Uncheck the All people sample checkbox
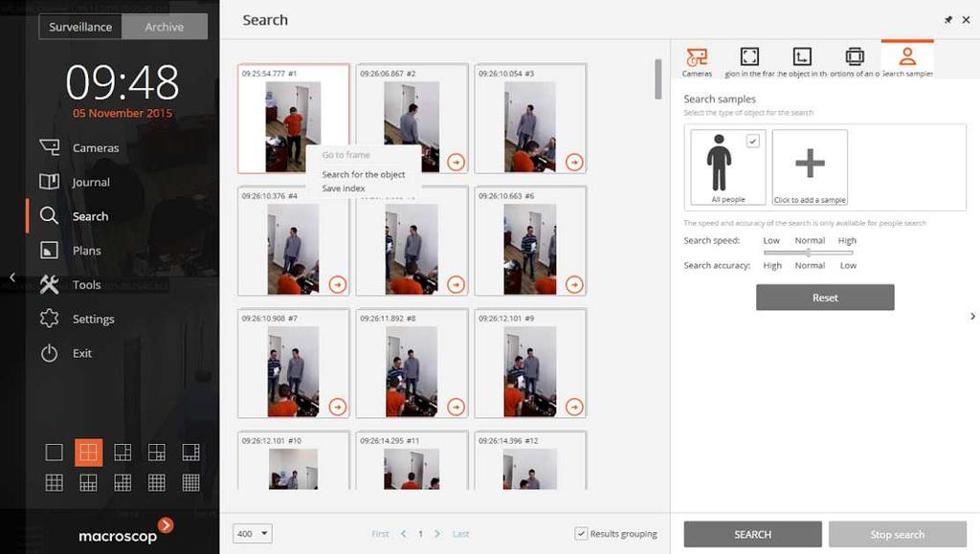The image size is (980, 554). [753, 142]
